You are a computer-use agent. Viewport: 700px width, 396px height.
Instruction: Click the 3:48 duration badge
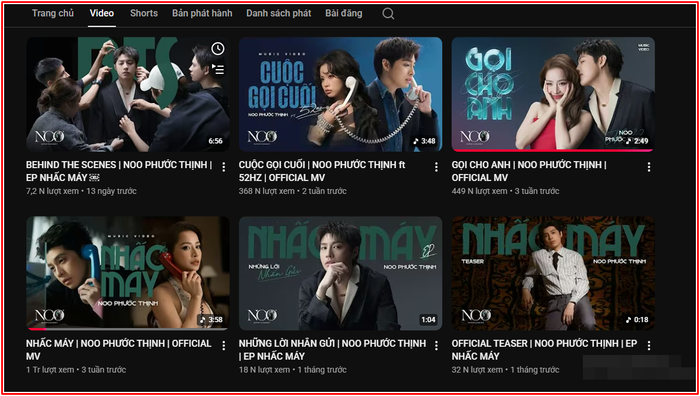tap(424, 141)
